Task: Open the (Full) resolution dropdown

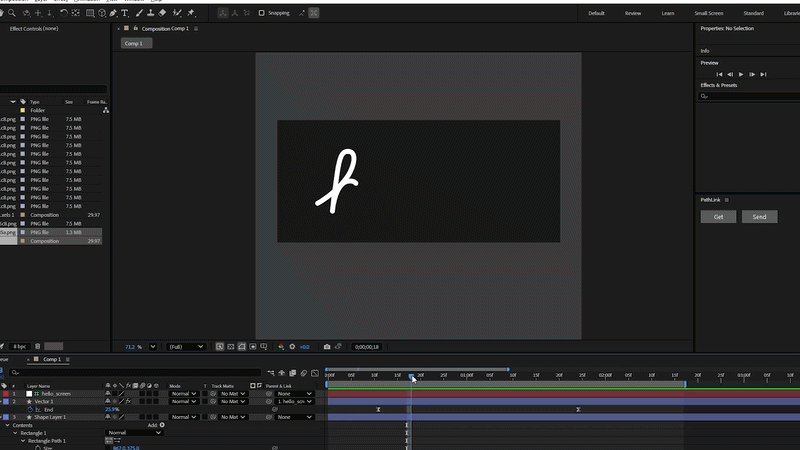Action: (x=186, y=347)
